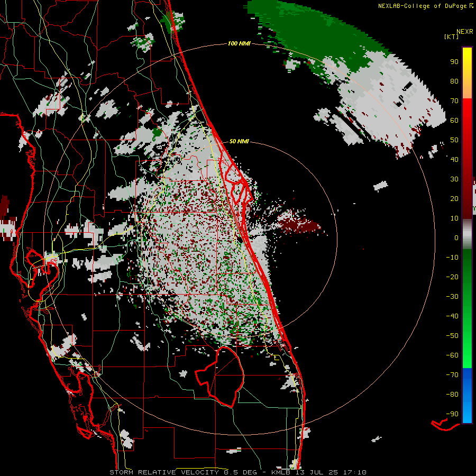476x476 pixels.
Task: Click the -90 value on velocity scale
Action: click(x=452, y=414)
